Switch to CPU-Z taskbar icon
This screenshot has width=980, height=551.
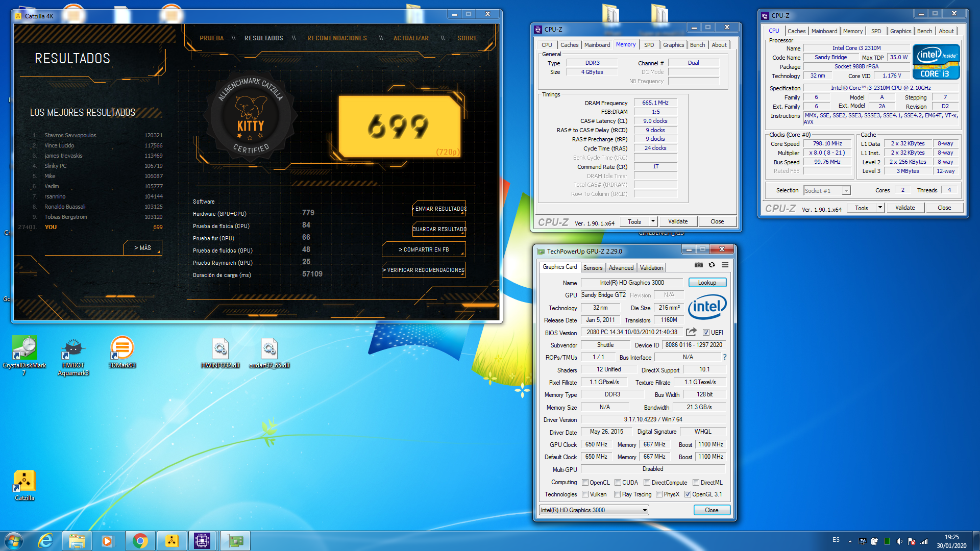202,541
